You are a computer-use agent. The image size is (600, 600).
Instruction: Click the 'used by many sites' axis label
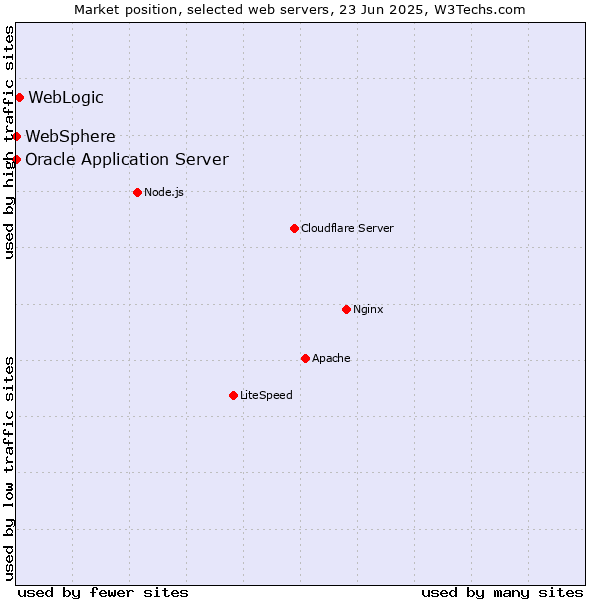502,593
